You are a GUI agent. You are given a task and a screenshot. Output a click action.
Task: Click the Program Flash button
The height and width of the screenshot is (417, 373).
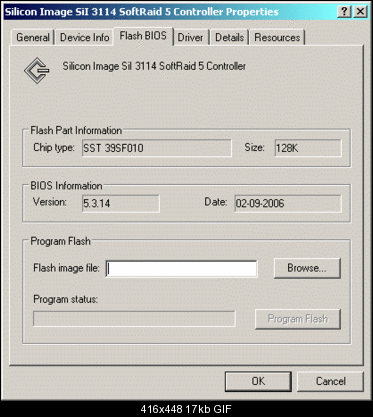pyautogui.click(x=298, y=319)
